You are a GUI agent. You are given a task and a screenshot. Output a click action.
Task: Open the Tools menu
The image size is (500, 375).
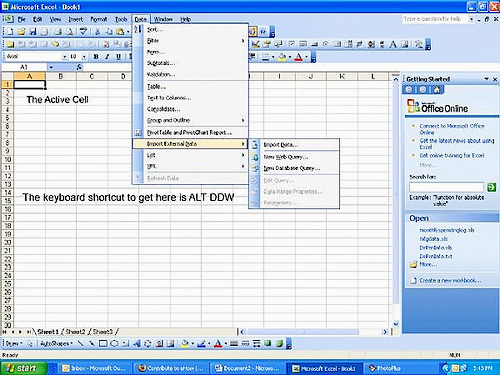121,19
